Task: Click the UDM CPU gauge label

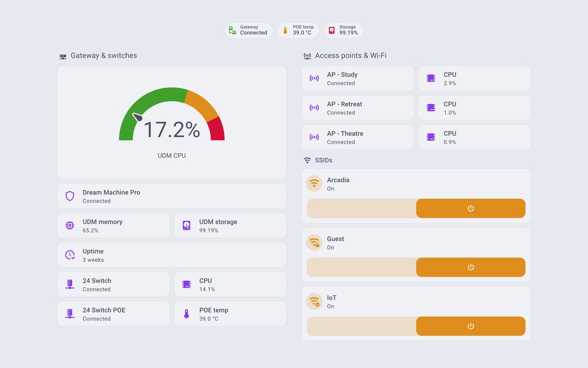Action: coord(171,156)
